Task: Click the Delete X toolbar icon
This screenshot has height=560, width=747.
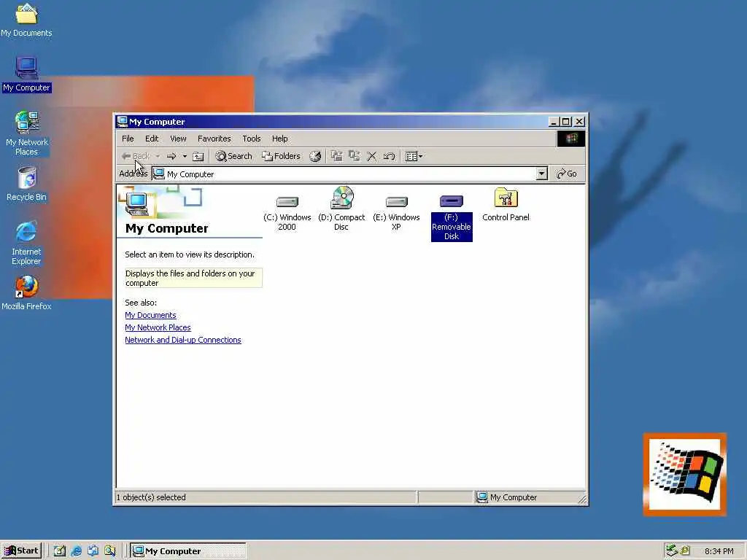Action: tap(371, 156)
